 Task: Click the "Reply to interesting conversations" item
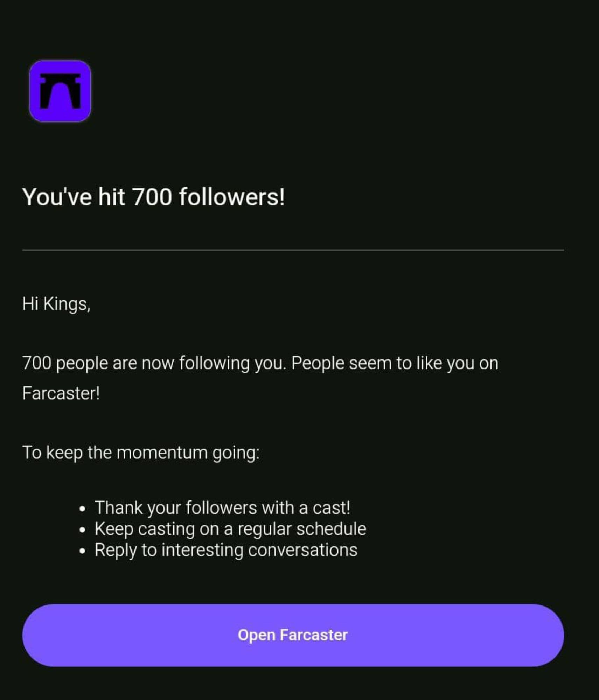226,550
